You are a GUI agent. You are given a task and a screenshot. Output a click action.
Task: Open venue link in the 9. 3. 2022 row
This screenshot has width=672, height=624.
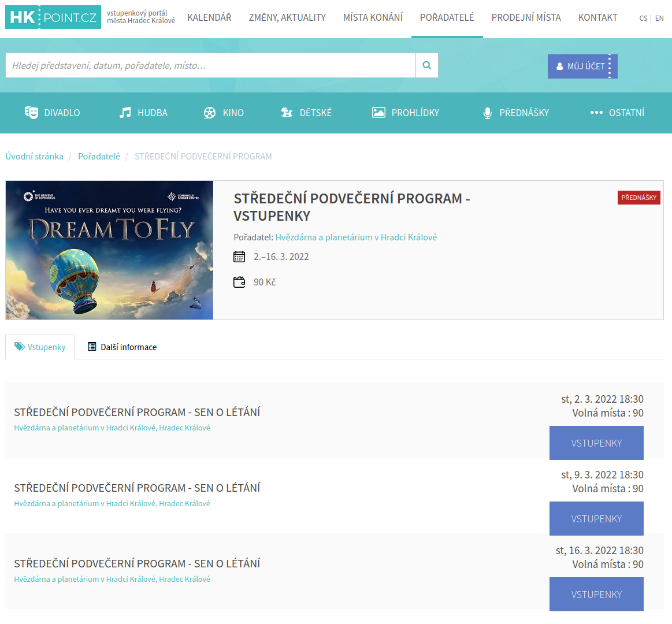112,504
